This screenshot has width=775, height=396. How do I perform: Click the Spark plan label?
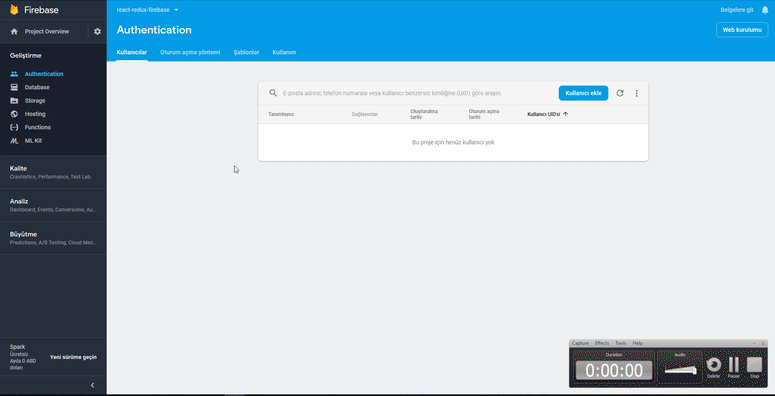pyautogui.click(x=17, y=347)
